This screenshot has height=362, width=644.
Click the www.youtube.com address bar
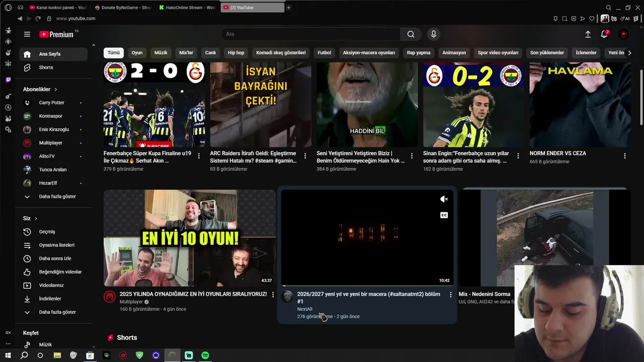point(75,19)
